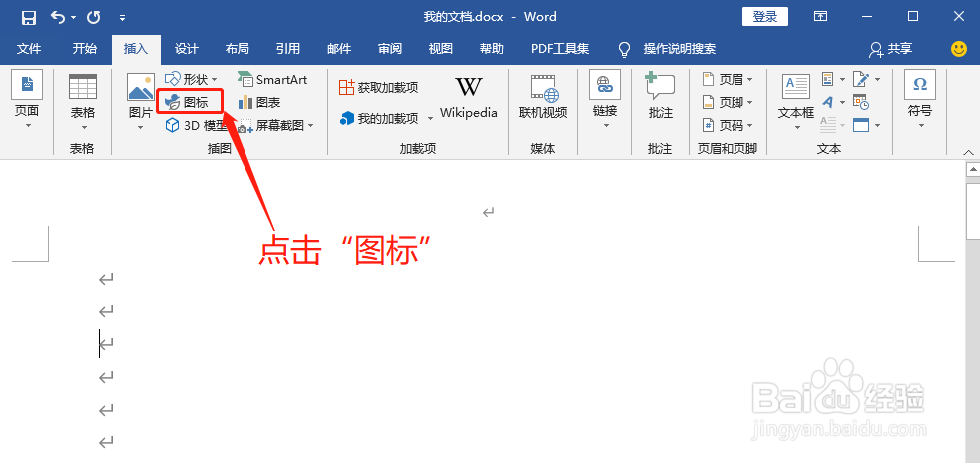Open the undo history dropdown arrow
The width and height of the screenshot is (980, 463).
click(74, 18)
